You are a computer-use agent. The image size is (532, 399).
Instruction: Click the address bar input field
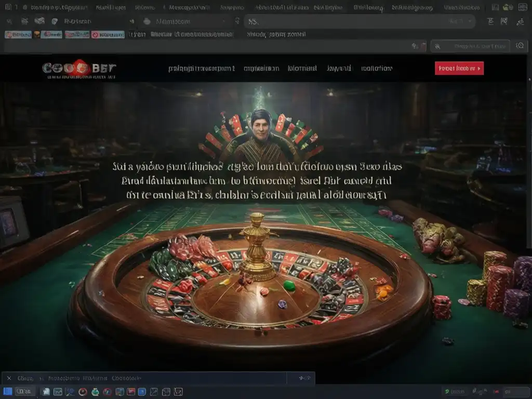click(360, 22)
